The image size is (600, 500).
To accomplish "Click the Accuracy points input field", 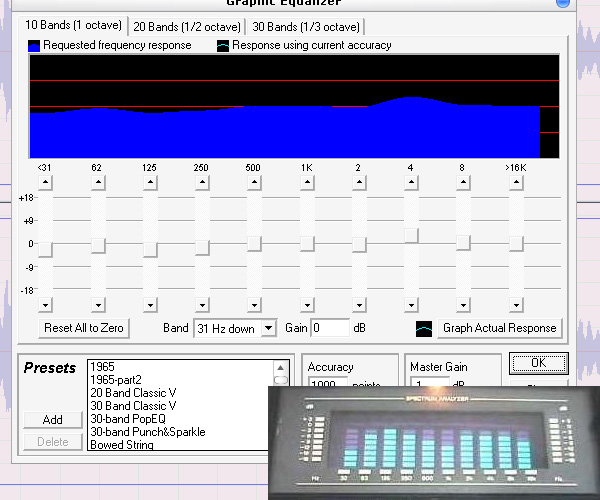I will point(328,382).
